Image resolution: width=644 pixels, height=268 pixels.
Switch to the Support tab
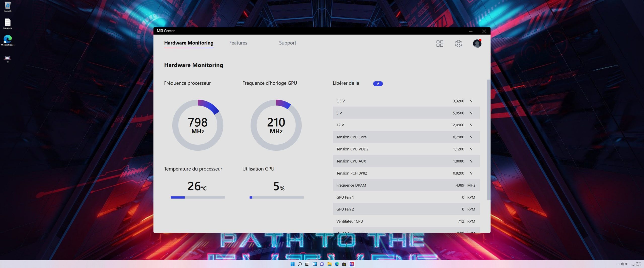tap(287, 43)
